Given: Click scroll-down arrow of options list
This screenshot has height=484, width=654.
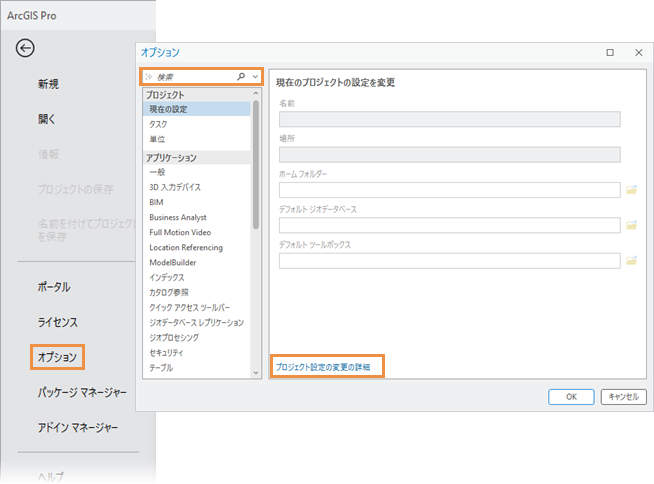Looking at the screenshot, I should (256, 373).
